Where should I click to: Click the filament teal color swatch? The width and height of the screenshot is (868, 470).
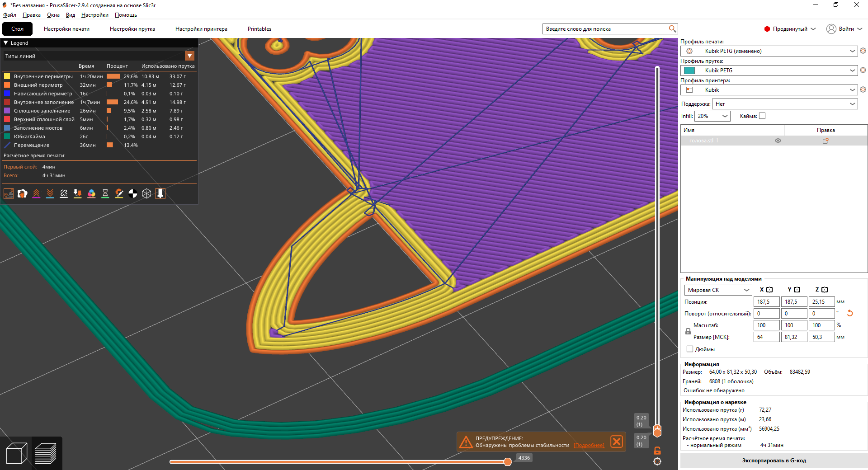coord(689,70)
